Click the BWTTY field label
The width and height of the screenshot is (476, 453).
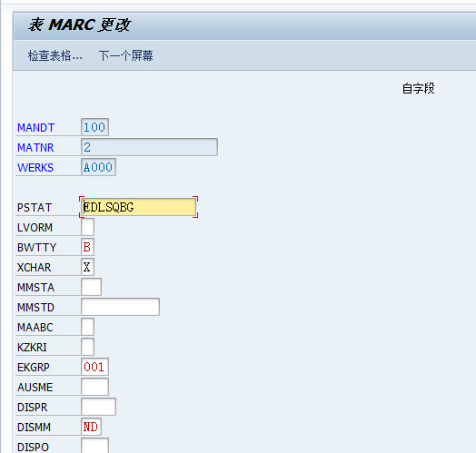pyautogui.click(x=36, y=248)
